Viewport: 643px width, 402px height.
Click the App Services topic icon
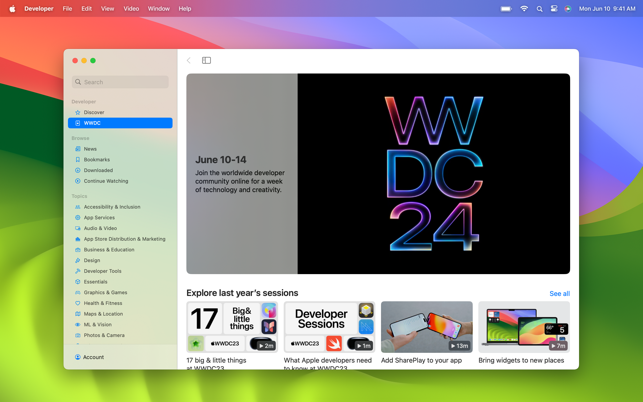point(78,218)
